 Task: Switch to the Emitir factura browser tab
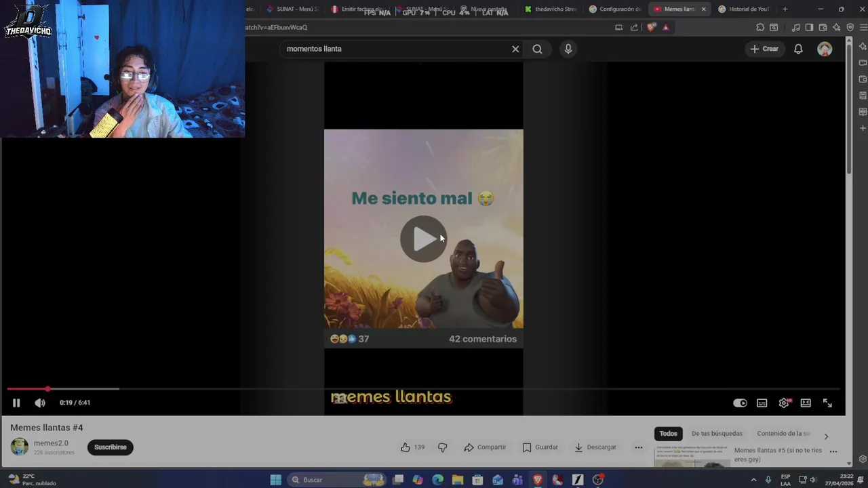[x=357, y=9]
